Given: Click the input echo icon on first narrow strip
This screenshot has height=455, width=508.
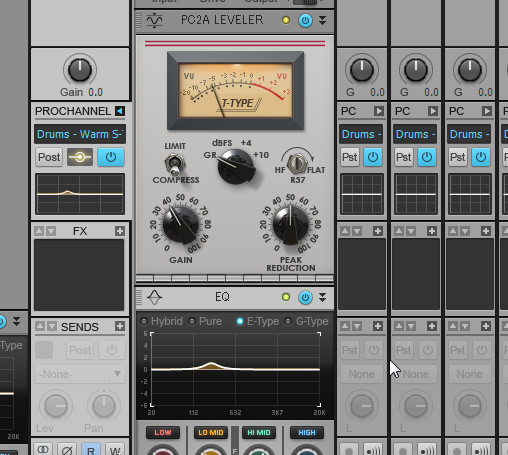Looking at the screenshot, I should point(373,450).
